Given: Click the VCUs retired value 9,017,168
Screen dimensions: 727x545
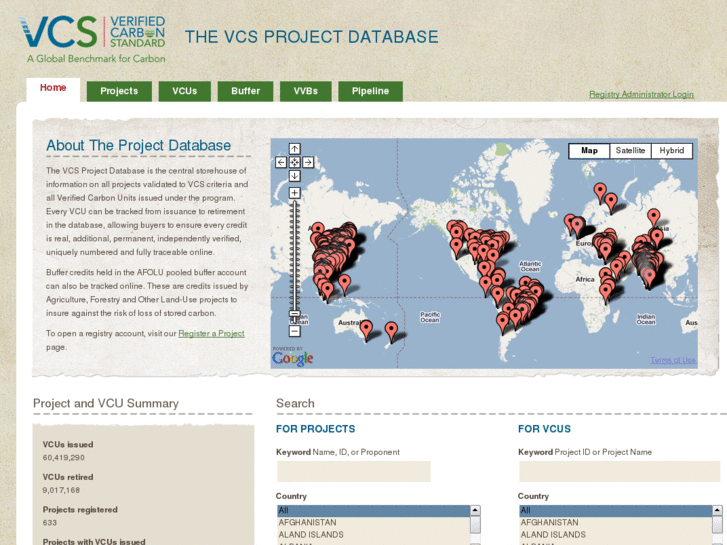Looking at the screenshot, I should [61, 490].
